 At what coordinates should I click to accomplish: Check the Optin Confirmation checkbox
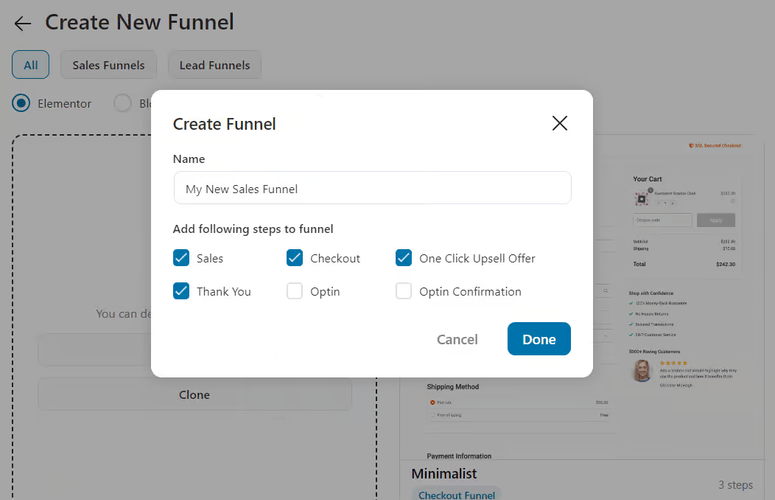(403, 291)
